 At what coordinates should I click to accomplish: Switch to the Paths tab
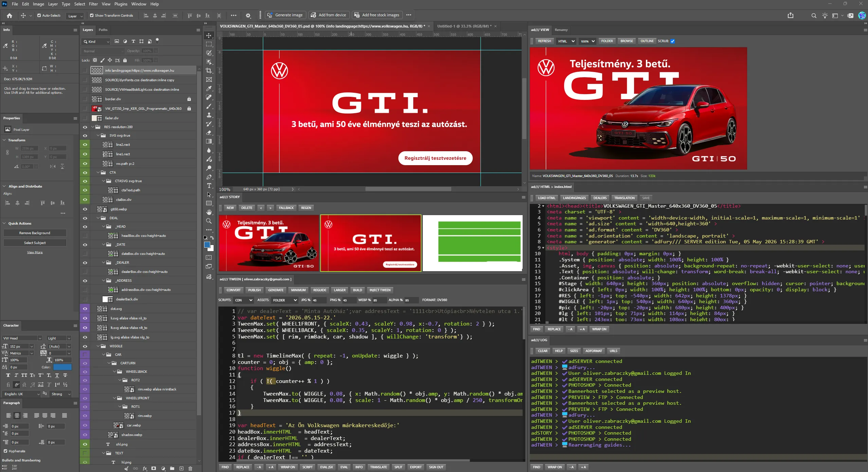click(x=103, y=30)
